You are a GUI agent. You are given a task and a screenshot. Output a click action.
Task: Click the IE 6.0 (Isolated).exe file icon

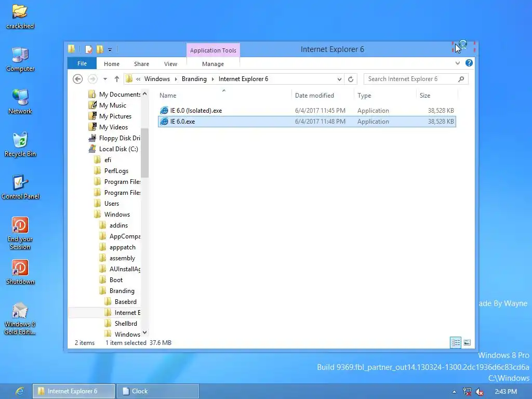coord(164,111)
